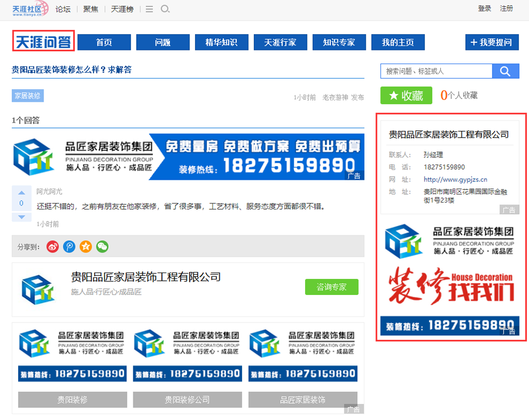Click the 装修找我们 sidebar advertisement

point(450,278)
